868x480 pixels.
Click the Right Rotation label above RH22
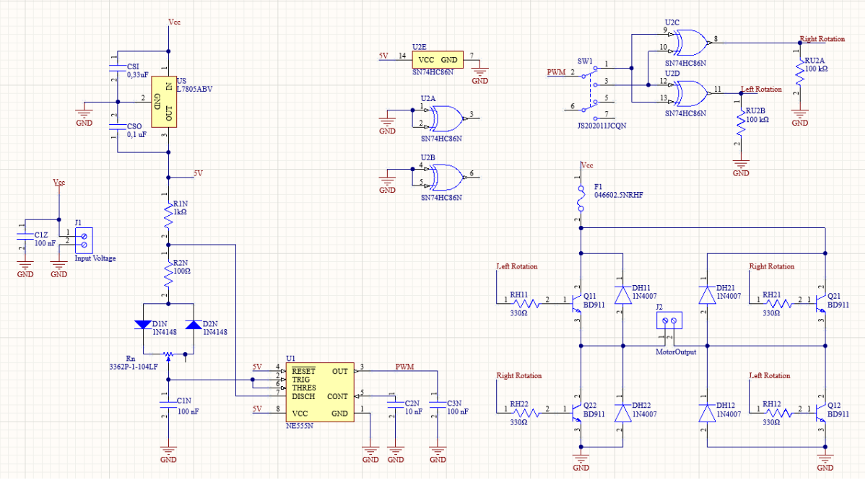click(518, 376)
